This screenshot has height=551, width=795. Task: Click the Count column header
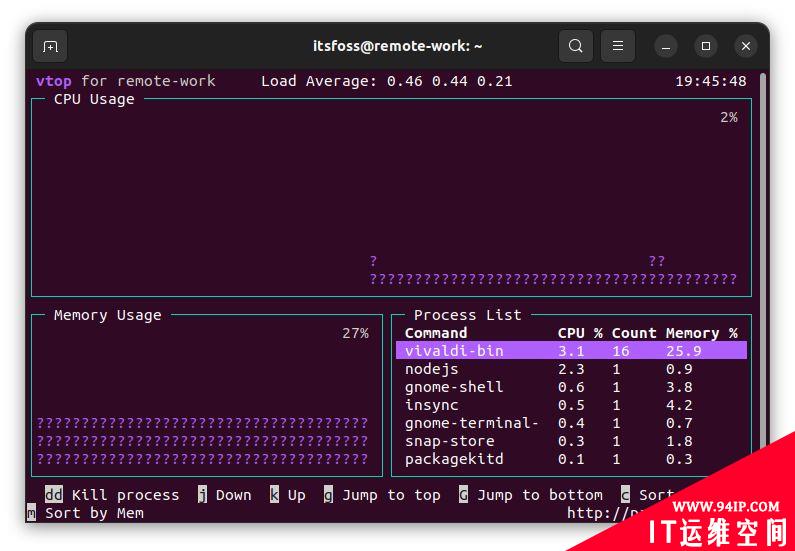pos(634,333)
